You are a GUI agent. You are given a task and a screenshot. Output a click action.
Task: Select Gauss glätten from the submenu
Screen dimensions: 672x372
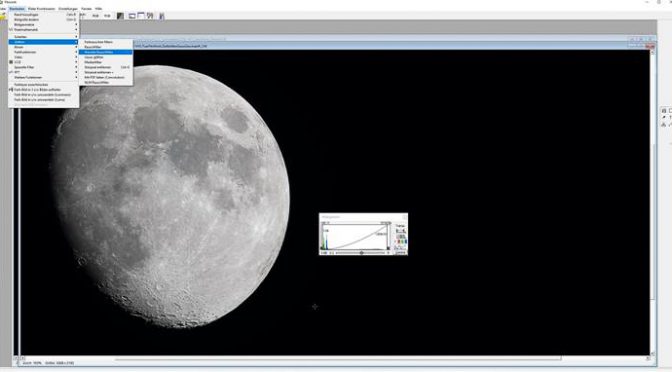click(105, 57)
